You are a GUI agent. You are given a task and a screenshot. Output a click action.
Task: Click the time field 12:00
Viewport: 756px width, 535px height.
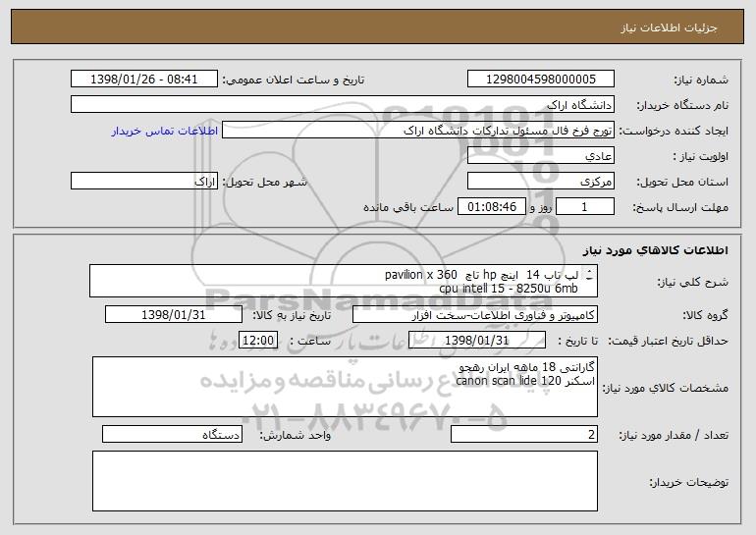[258, 341]
